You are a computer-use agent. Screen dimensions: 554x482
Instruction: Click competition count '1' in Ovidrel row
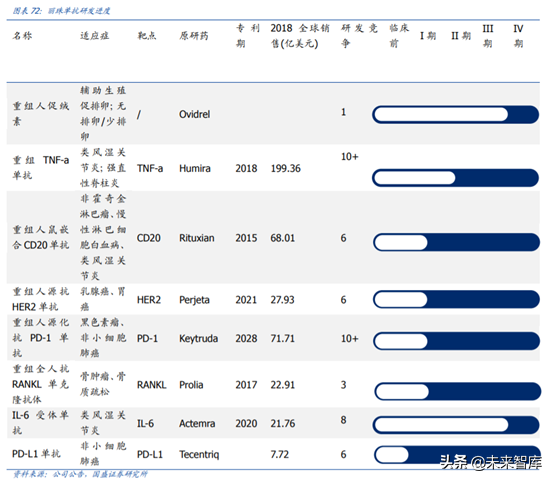point(343,112)
